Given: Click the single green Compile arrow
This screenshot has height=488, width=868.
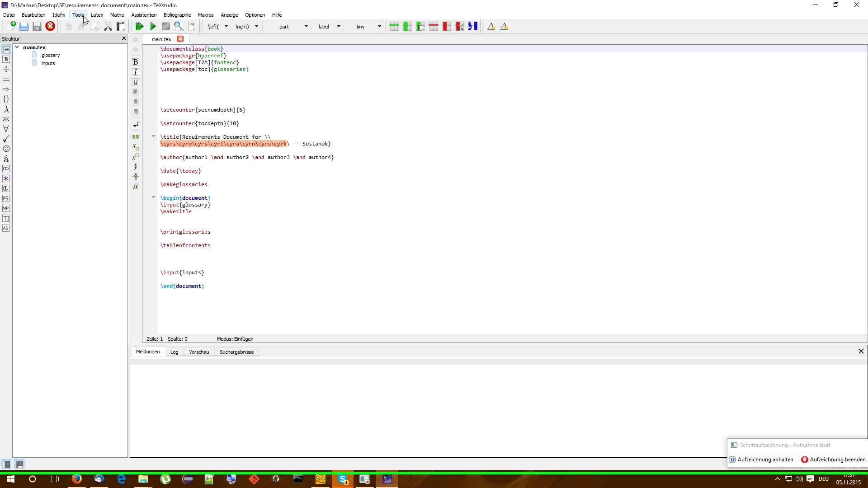Looking at the screenshot, I should coord(153,26).
